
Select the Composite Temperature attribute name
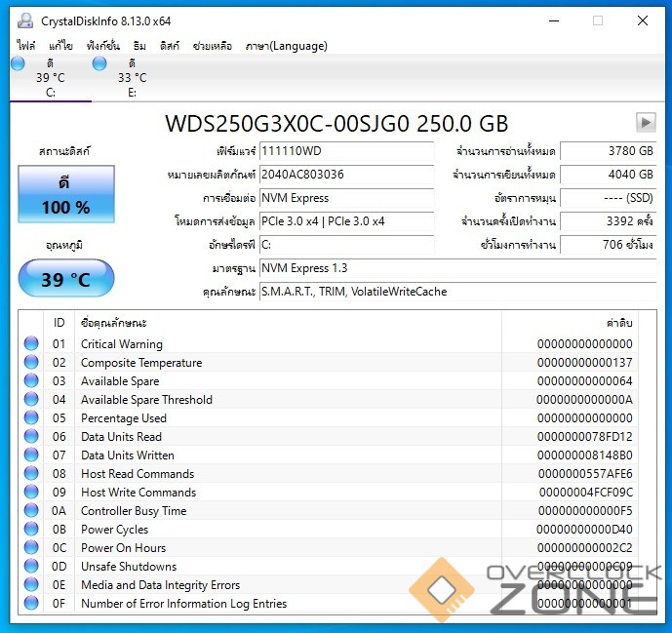tap(141, 363)
